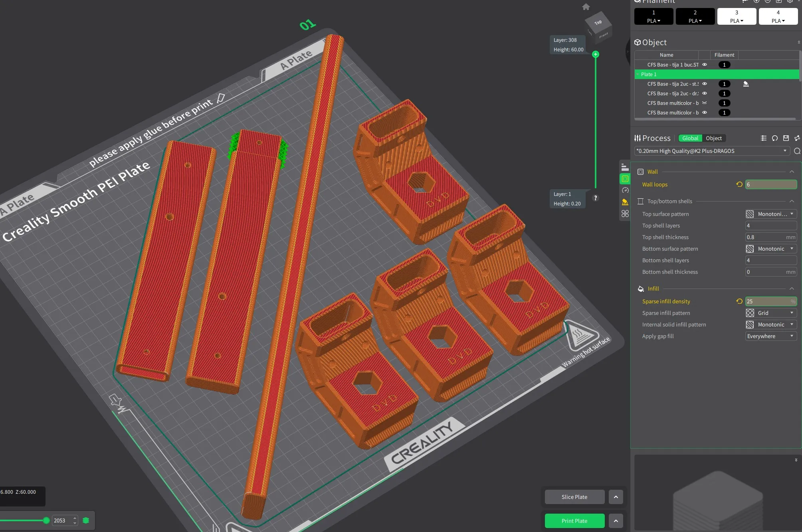Click the Top/bottom shells section icon
802x532 pixels.
[x=640, y=201]
